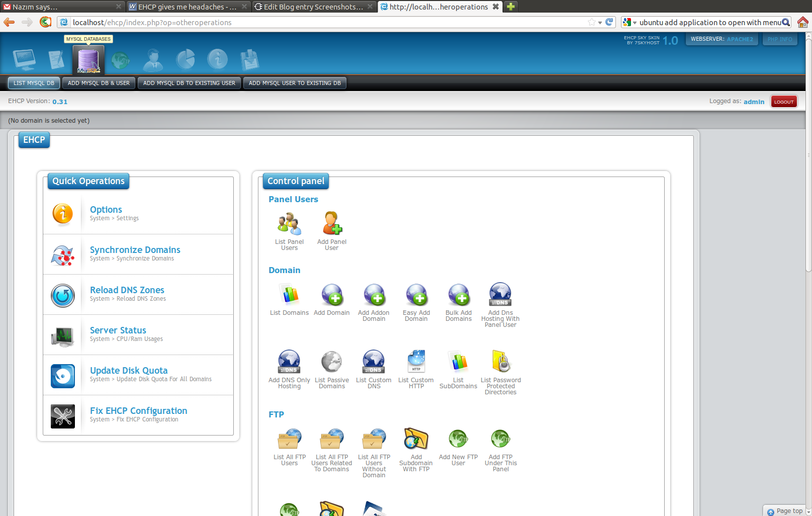Open the Options settings link
Image resolution: width=812 pixels, height=516 pixels.
pyautogui.click(x=106, y=209)
